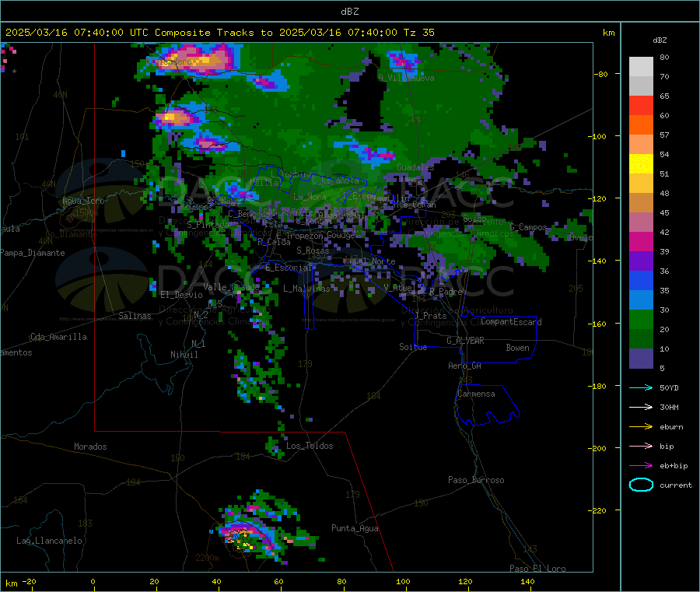This screenshot has height=592, width=700.
Task: Click the '30HM' legend label
Action: [669, 407]
